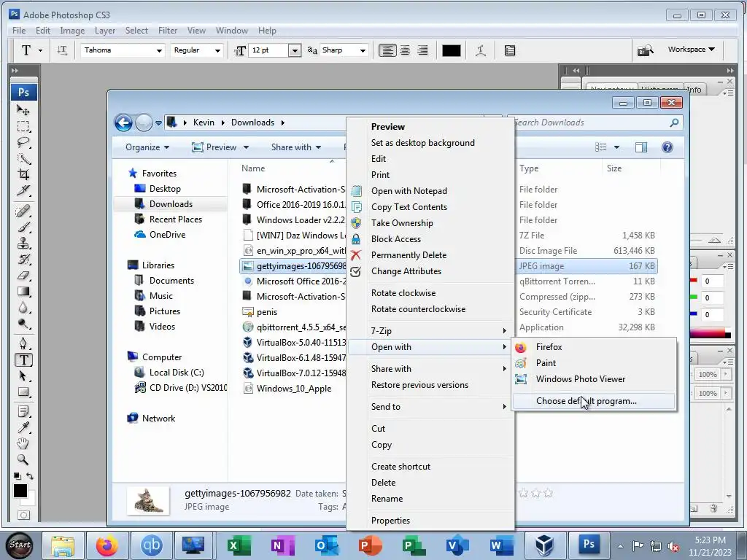Image resolution: width=747 pixels, height=560 pixels.
Task: Open Firefox from the taskbar
Action: 107,545
